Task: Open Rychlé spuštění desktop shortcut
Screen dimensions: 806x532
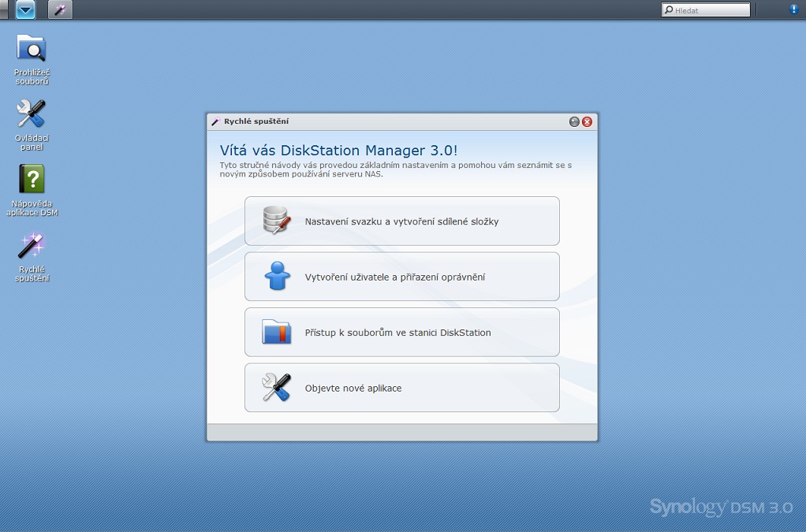Action: 32,246
